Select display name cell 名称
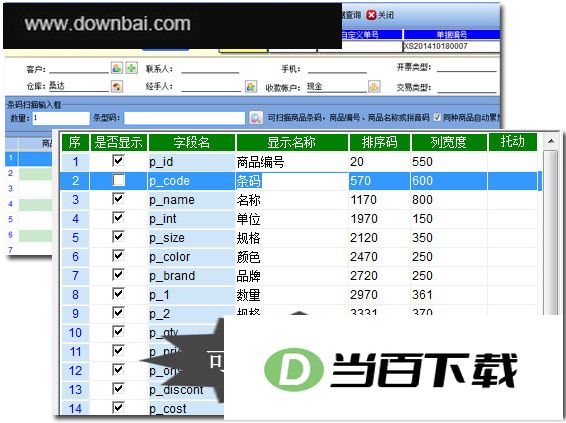The width and height of the screenshot is (566, 423). tap(292, 200)
